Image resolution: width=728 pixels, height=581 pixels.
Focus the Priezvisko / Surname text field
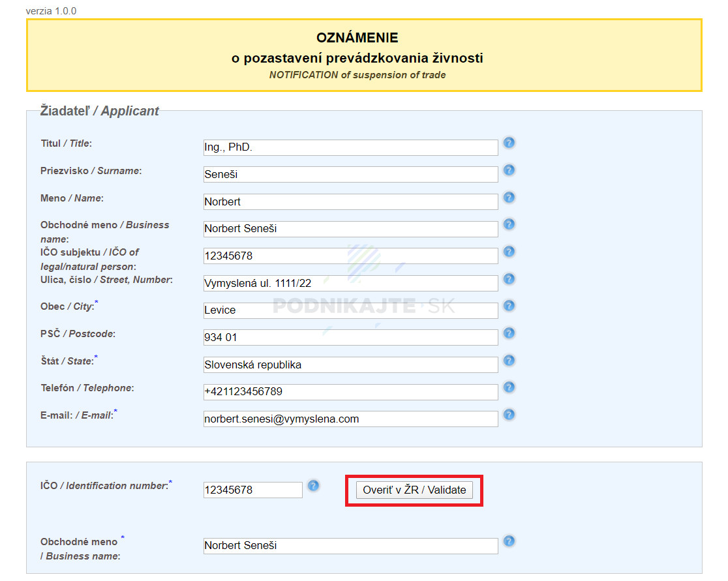tap(350, 175)
